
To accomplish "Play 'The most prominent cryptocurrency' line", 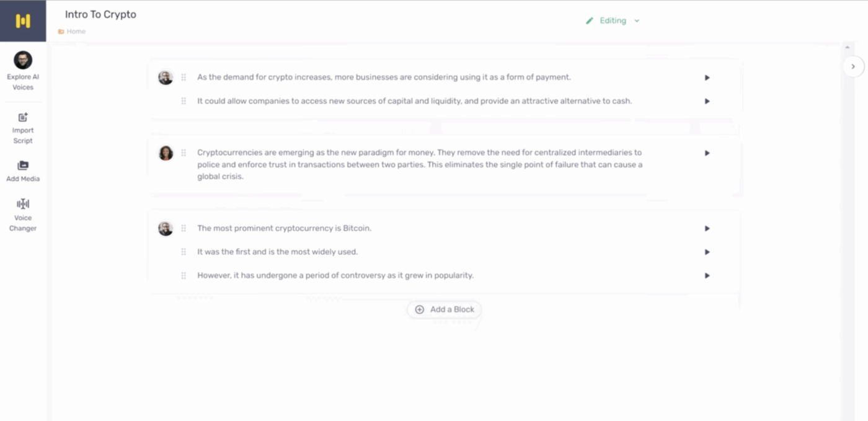I will 707,229.
